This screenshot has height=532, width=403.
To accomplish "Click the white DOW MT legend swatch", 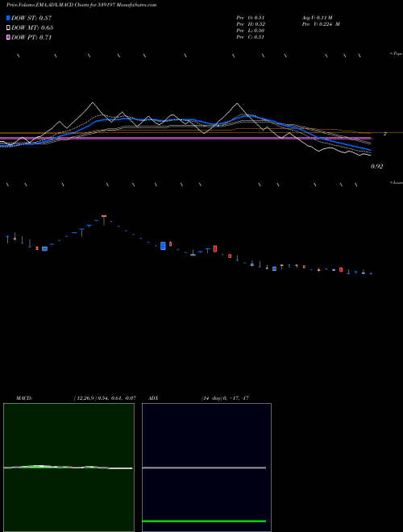I will pyautogui.click(x=9, y=27).
